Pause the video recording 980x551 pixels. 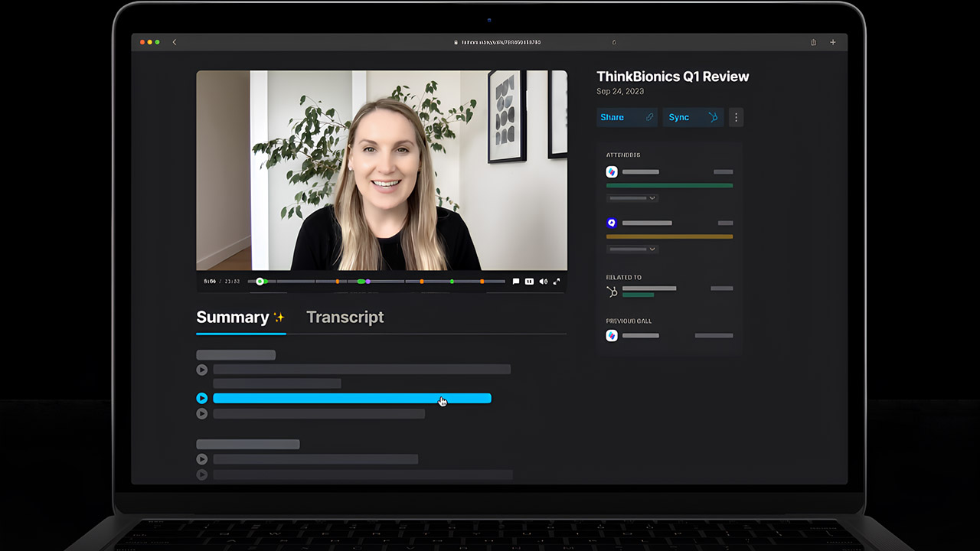(x=529, y=282)
